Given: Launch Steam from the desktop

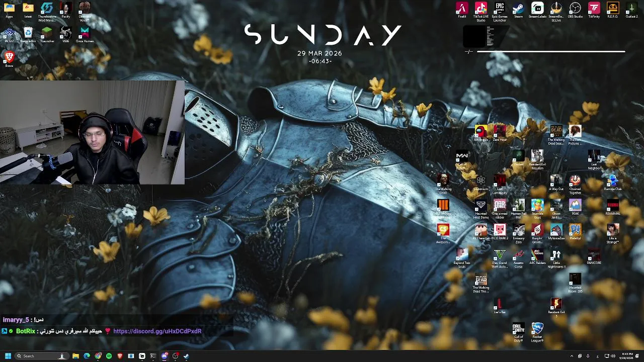Looking at the screenshot, I should click(x=518, y=10).
